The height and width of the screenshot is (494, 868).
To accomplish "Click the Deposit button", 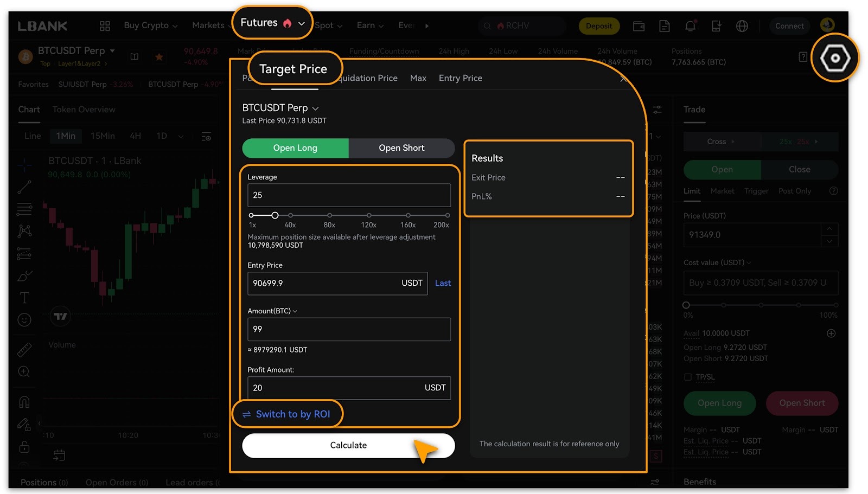I will tap(599, 25).
